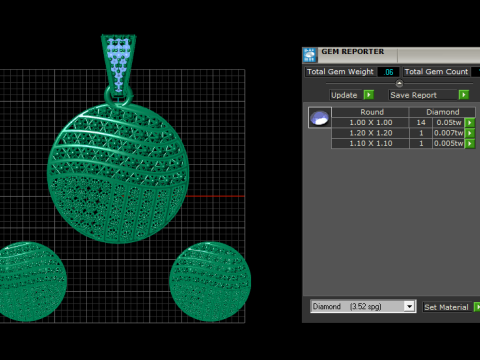
Task: Click the Gem Reporter panel icon
Action: point(310,55)
